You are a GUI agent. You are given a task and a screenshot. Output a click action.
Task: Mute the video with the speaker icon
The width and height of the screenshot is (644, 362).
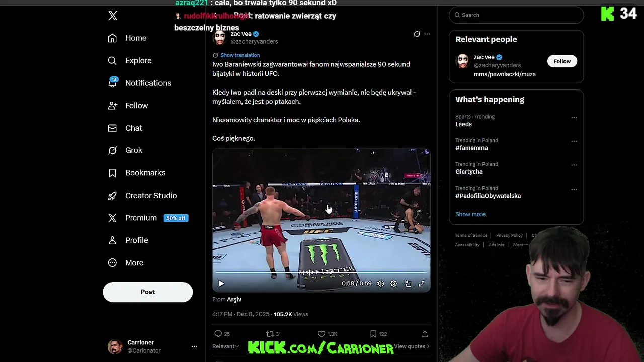380,284
